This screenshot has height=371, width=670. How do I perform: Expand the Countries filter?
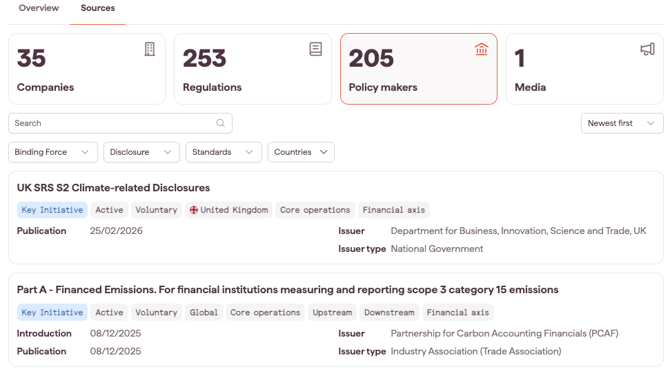point(301,152)
